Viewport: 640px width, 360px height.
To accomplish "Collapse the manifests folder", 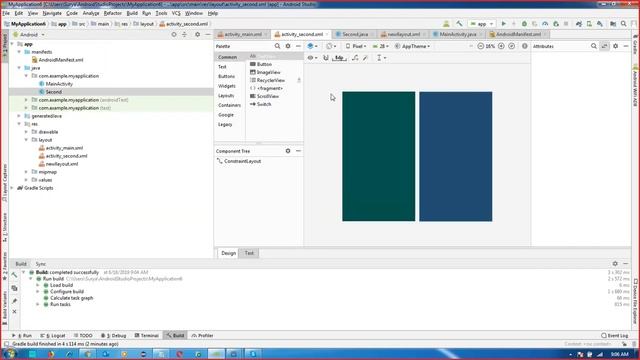I will (19, 52).
